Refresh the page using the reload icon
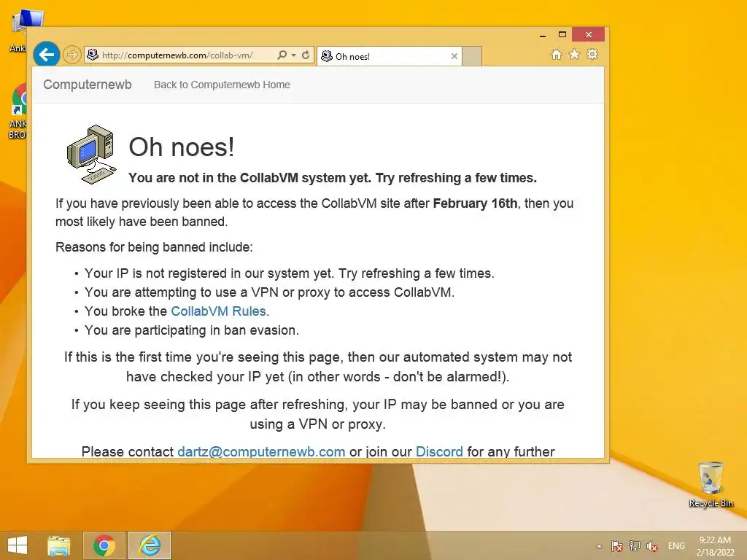The width and height of the screenshot is (747, 560). (x=306, y=55)
